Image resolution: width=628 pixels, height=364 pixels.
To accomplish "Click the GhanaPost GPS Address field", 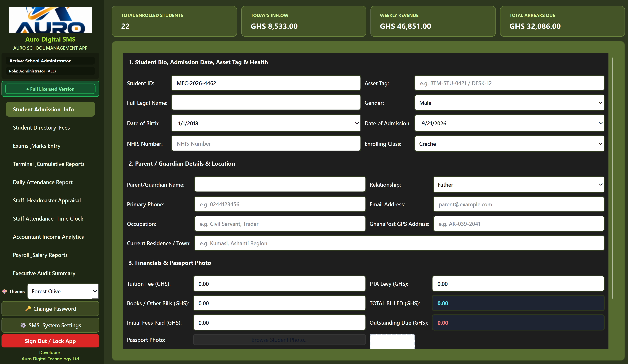I will click(x=519, y=224).
